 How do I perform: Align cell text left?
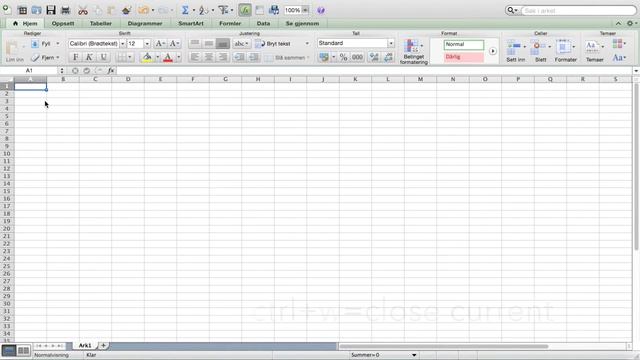click(195, 57)
